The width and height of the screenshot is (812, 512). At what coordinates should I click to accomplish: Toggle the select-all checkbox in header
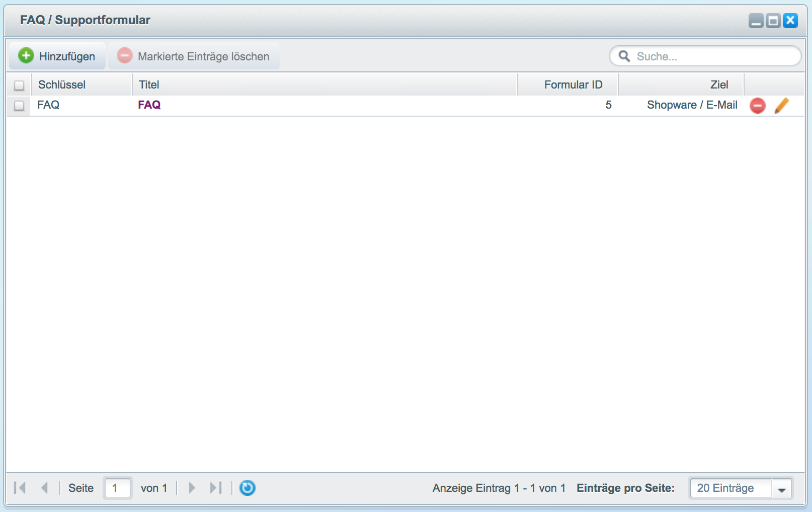point(19,85)
